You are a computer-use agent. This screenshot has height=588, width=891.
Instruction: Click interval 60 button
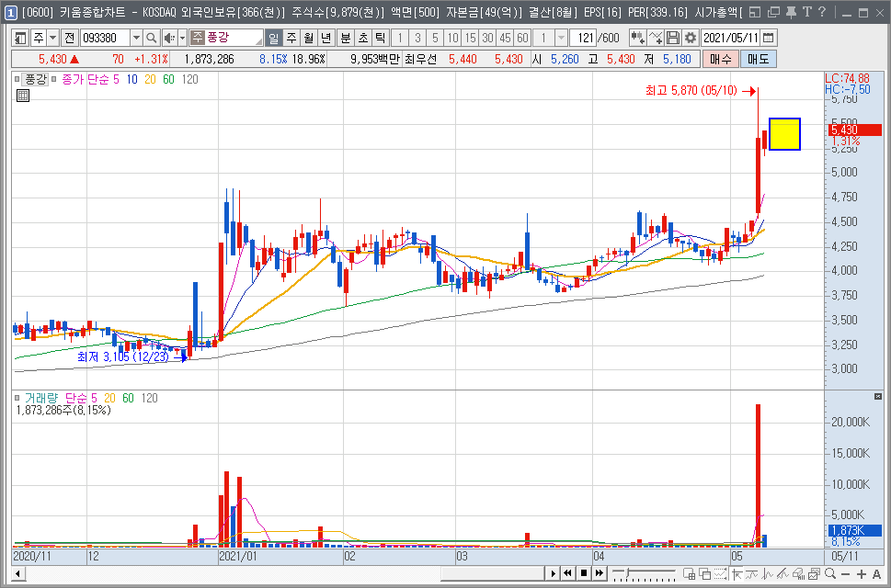[523, 38]
